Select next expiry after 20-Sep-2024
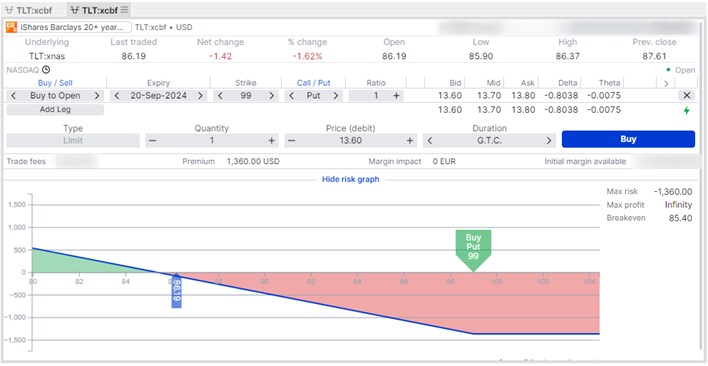Image resolution: width=708 pixels, height=366 pixels. click(200, 96)
